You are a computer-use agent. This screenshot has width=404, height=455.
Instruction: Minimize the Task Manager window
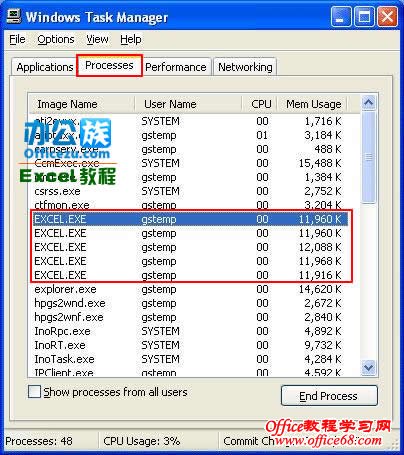click(x=341, y=16)
